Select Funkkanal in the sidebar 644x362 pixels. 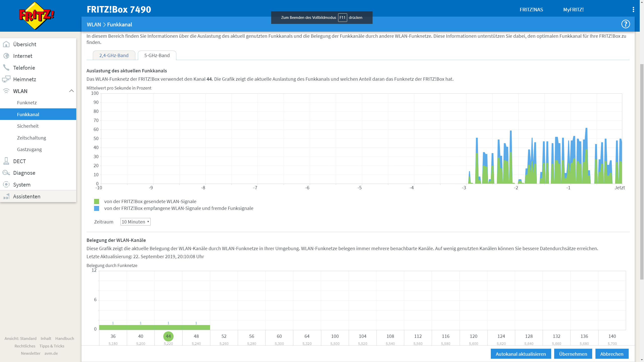(x=38, y=114)
